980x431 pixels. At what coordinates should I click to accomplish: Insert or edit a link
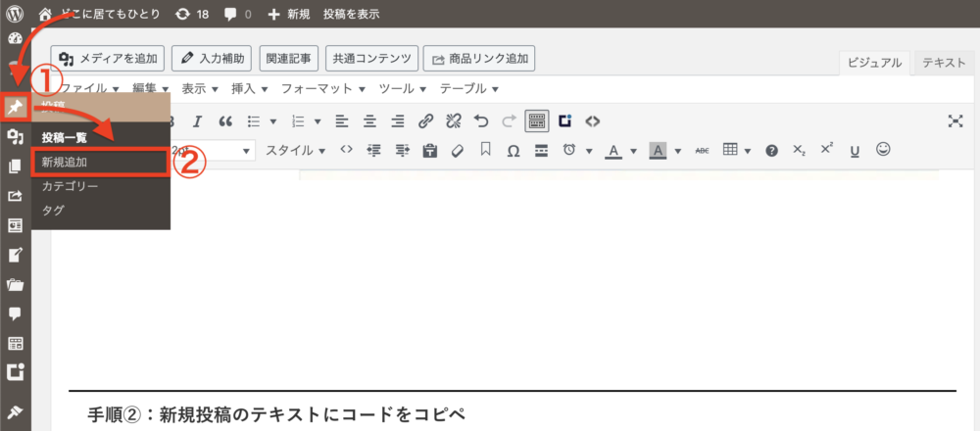[425, 121]
